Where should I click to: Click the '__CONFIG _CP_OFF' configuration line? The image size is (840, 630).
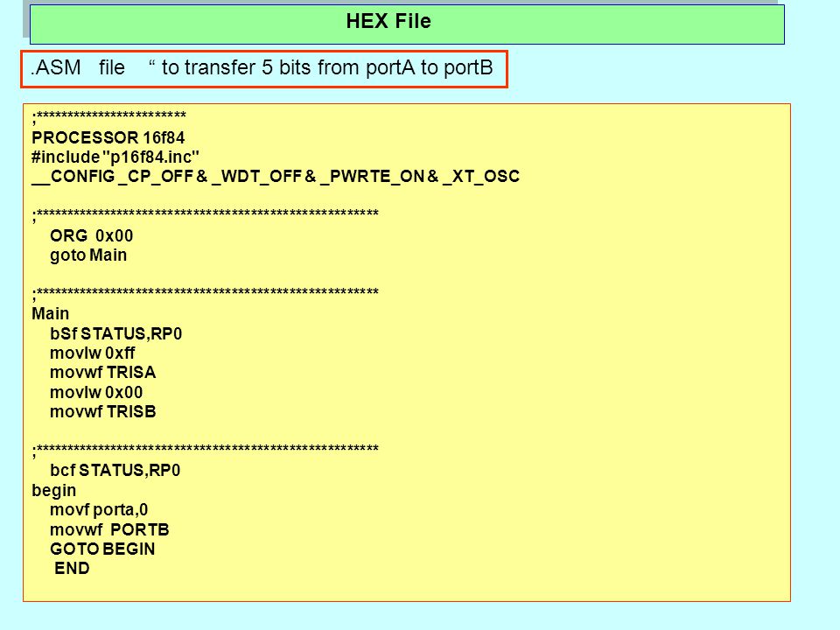276,176
